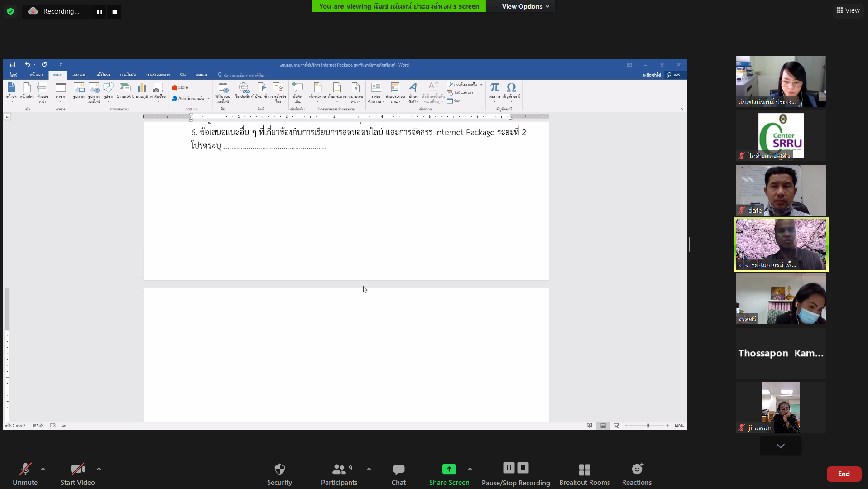Open the Omega symbol menu
The height and width of the screenshot is (489, 868).
pos(511,88)
